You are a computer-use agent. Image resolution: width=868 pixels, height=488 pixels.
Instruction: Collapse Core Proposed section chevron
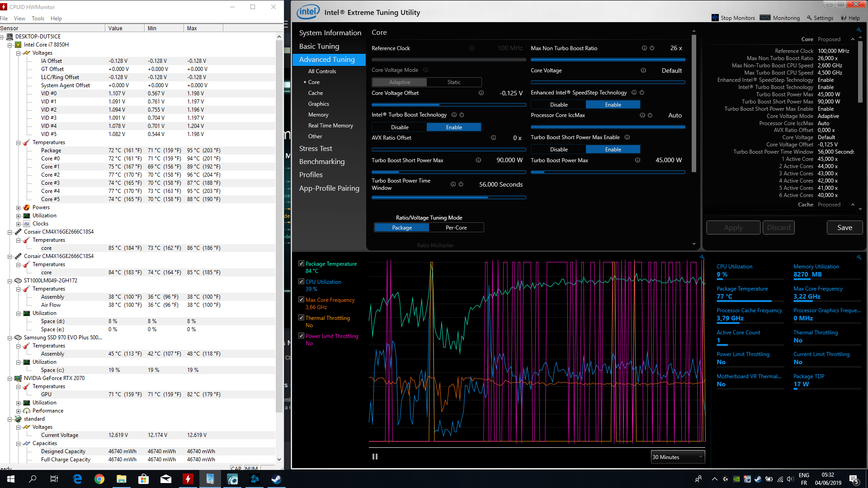coord(853,39)
